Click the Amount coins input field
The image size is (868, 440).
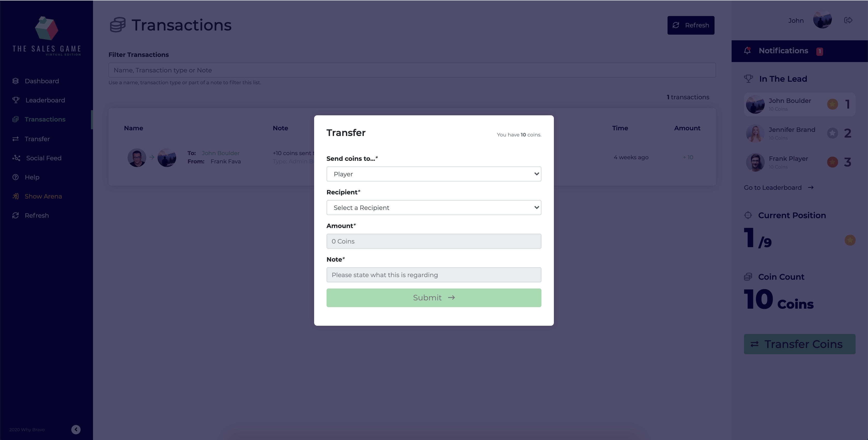coord(434,241)
